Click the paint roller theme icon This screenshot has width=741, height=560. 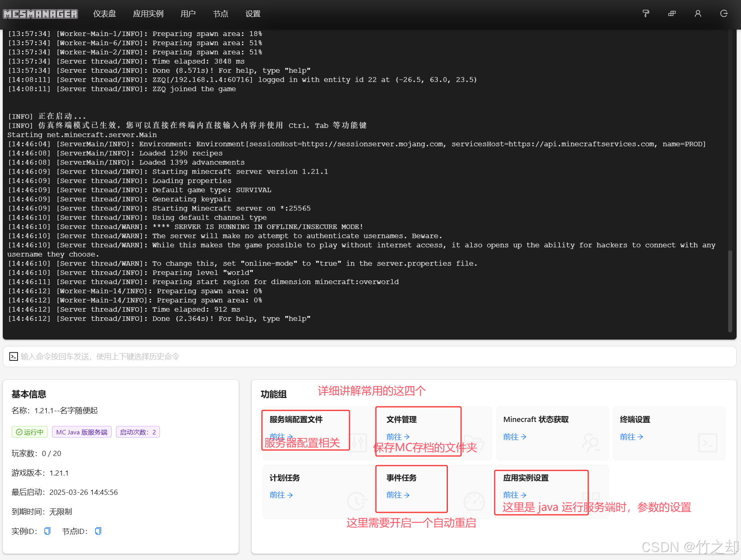point(646,14)
